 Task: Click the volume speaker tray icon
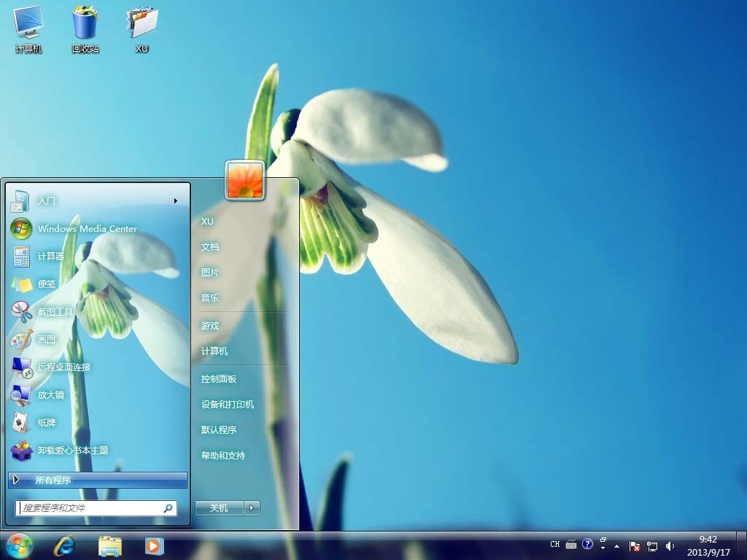pos(670,545)
